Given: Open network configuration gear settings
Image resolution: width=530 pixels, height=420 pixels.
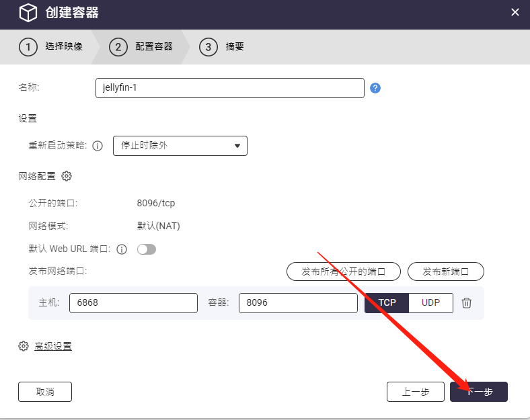Looking at the screenshot, I should click(x=67, y=176).
